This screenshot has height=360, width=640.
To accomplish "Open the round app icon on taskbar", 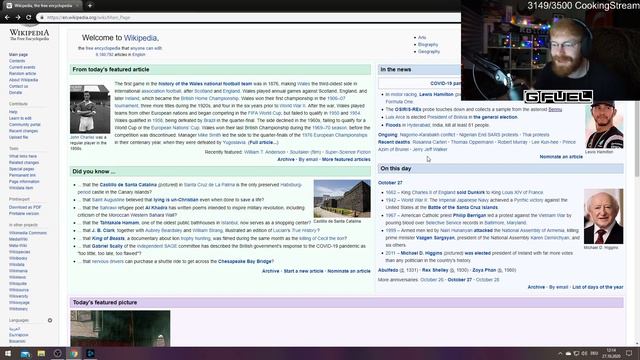I will [58, 353].
